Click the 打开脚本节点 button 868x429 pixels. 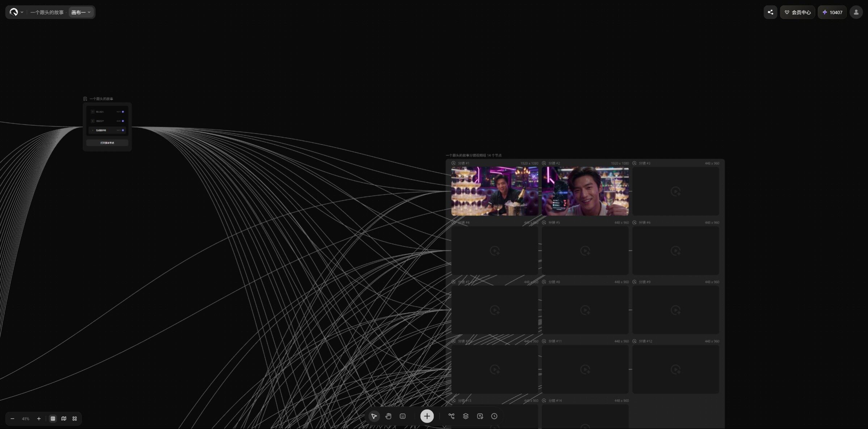click(x=107, y=143)
